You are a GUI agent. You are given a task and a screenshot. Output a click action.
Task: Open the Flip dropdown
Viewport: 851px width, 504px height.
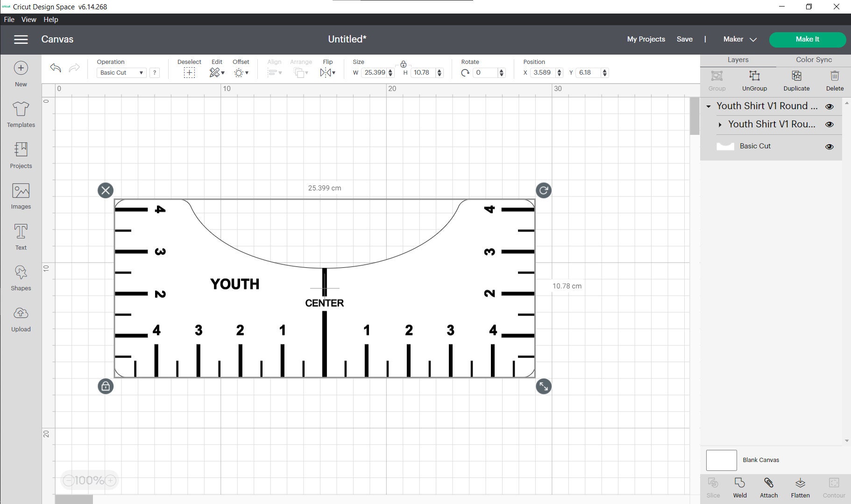[328, 73]
